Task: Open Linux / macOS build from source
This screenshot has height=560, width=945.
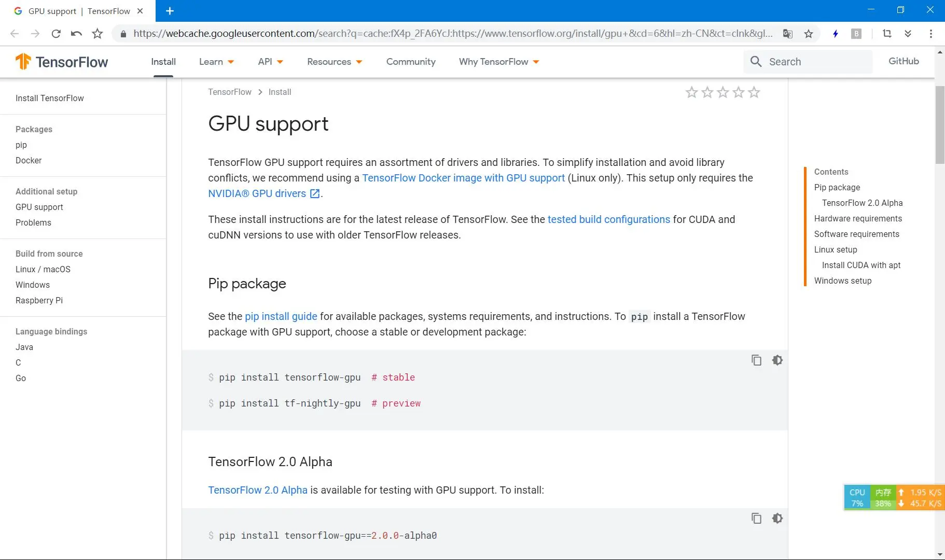Action: (x=43, y=269)
